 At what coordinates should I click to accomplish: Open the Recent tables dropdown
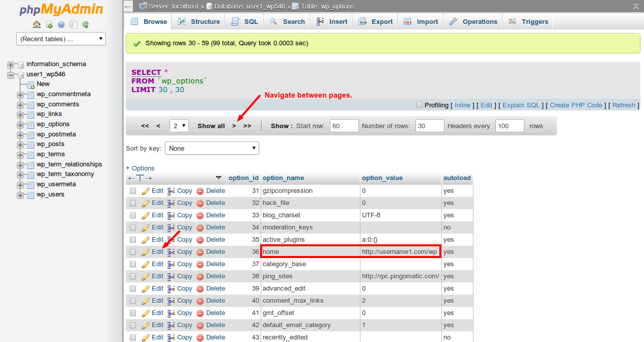point(61,38)
